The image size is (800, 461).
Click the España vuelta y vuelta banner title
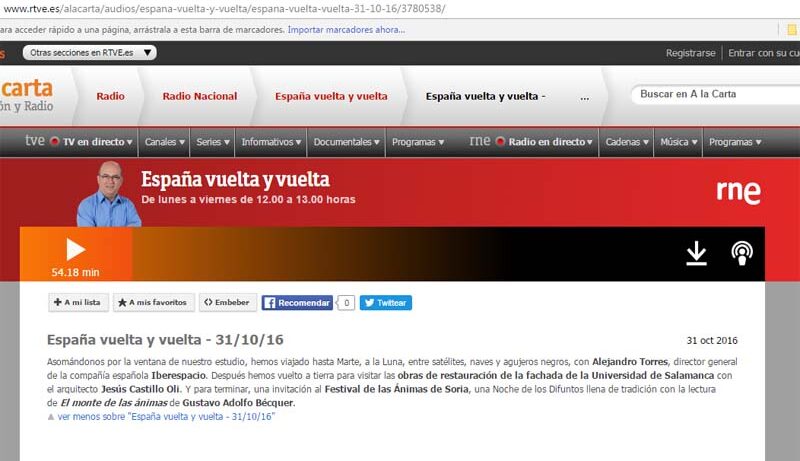[x=235, y=180]
